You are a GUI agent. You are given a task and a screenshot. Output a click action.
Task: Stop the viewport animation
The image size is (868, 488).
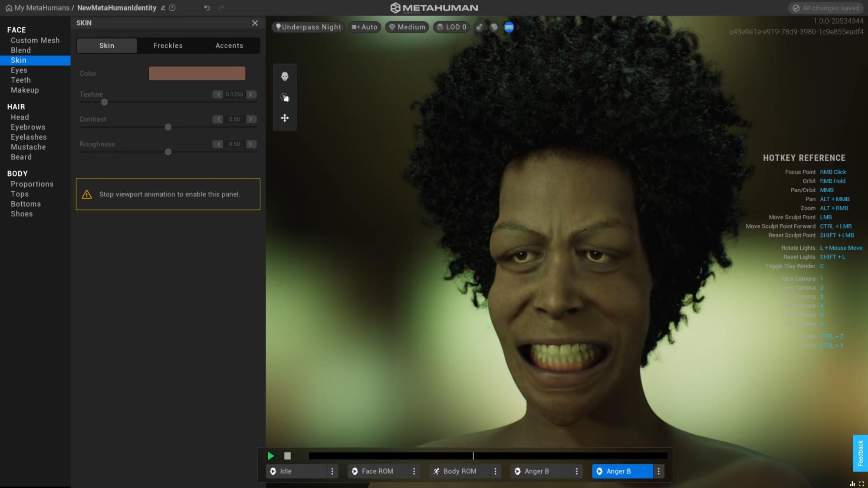click(x=287, y=456)
